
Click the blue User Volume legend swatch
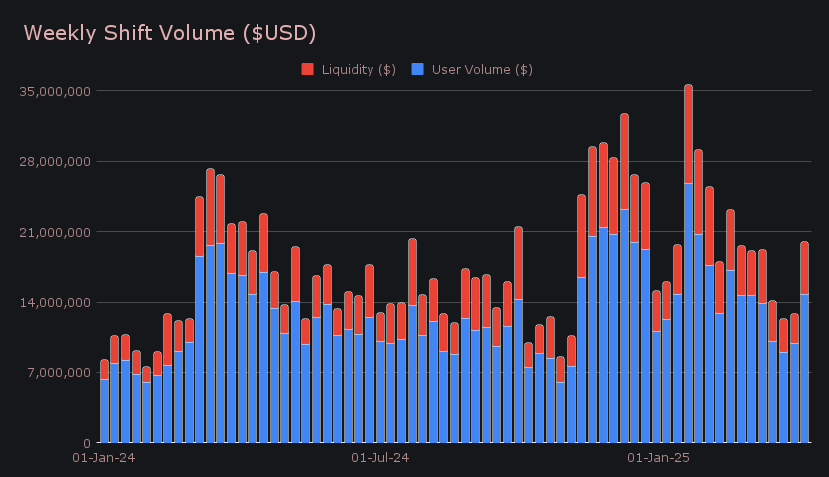418,69
